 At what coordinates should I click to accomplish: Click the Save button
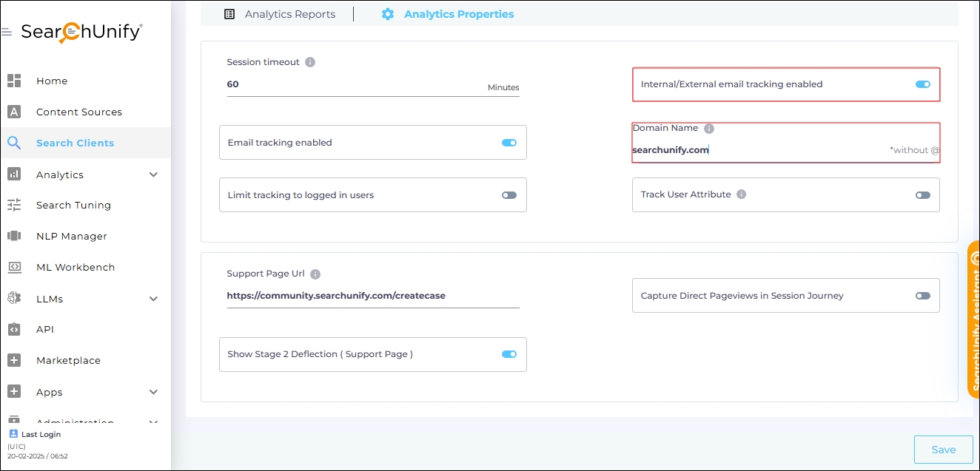[x=943, y=450]
